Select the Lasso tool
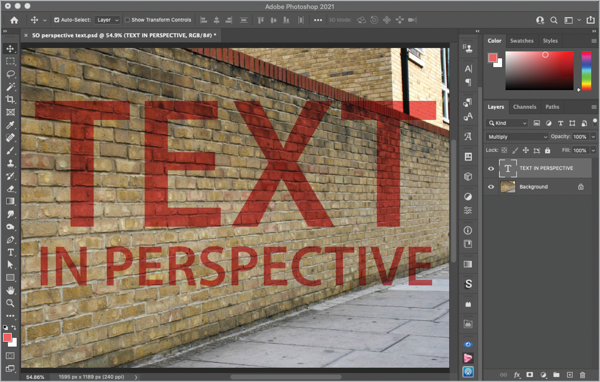Viewport: 600px width, 382px height. click(x=10, y=74)
